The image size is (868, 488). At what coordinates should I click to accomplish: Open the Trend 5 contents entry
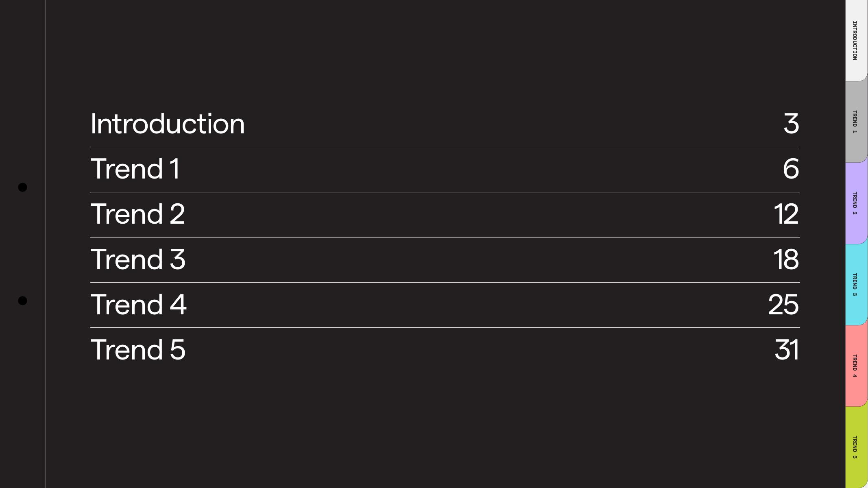[x=138, y=349]
